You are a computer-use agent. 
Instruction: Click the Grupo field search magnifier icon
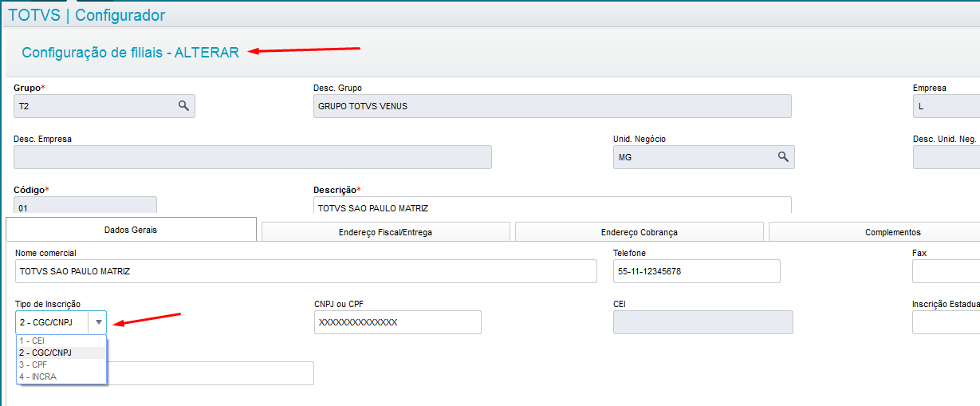[183, 105]
